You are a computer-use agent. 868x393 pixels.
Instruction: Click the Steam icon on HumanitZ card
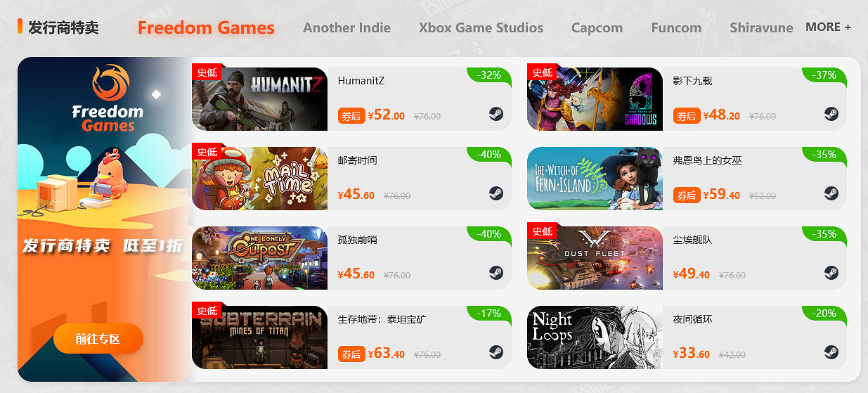496,114
